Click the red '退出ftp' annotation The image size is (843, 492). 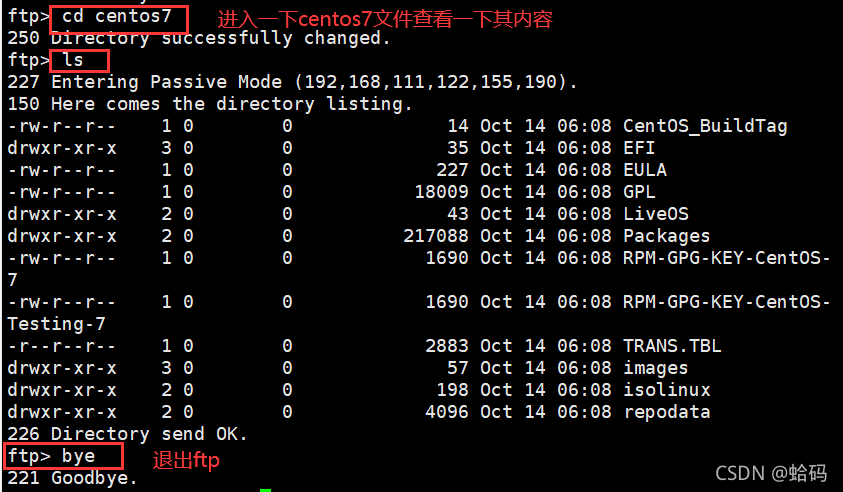pyautogui.click(x=186, y=460)
